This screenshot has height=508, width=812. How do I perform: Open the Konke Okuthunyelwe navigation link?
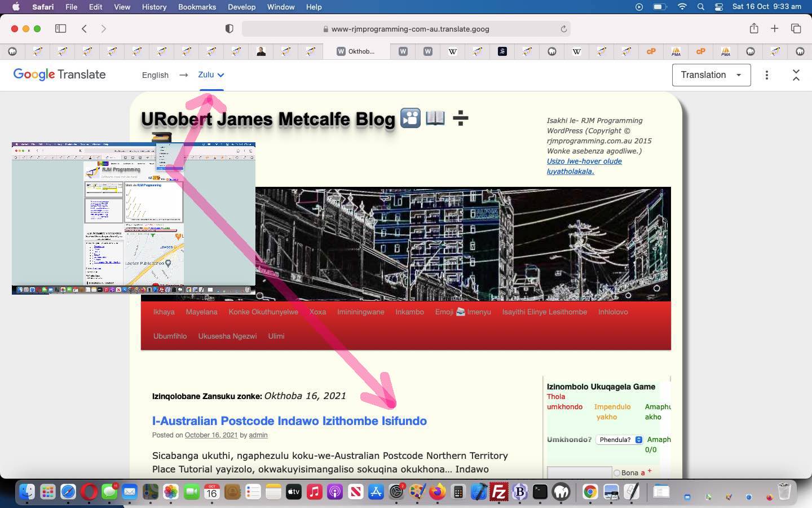263,312
